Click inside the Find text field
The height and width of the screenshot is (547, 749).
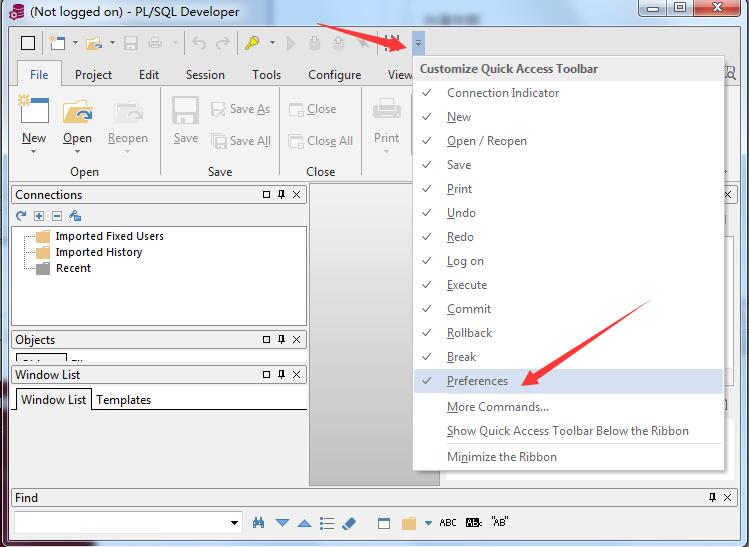[x=120, y=523]
